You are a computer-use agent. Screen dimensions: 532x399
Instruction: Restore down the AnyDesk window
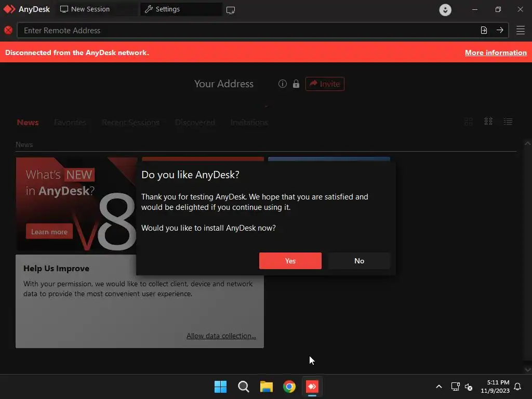(x=498, y=9)
